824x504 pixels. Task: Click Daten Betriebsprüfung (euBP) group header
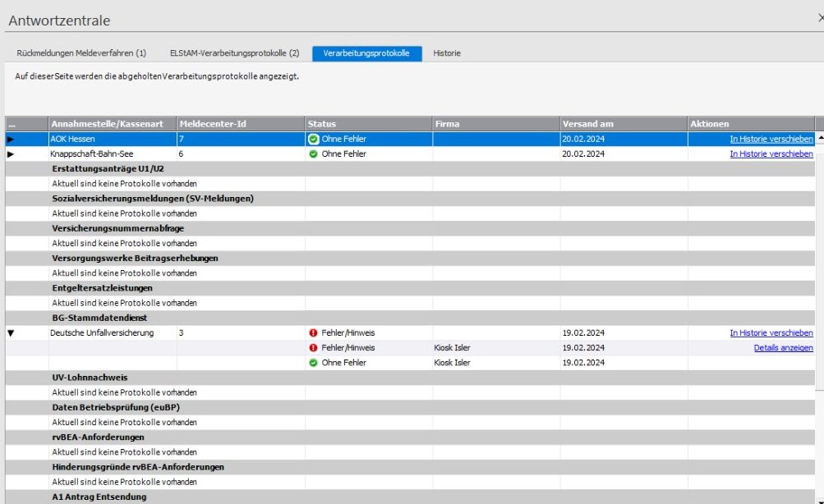(x=410, y=407)
